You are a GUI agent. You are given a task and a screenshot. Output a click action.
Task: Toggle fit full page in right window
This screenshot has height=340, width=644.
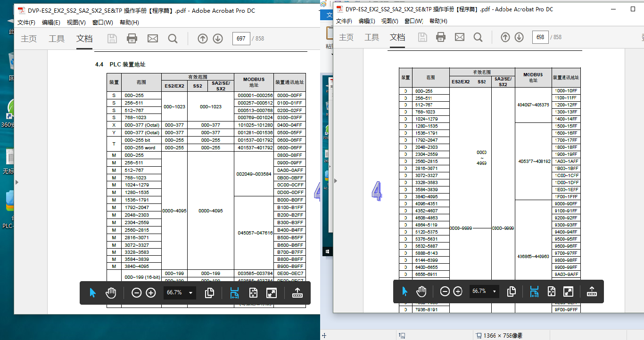click(x=552, y=291)
